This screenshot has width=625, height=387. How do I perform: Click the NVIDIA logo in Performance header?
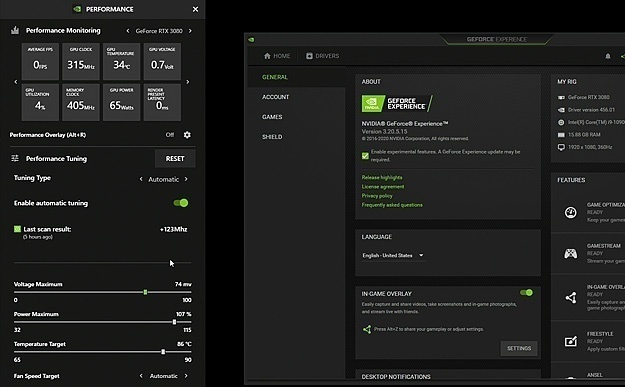coord(77,9)
